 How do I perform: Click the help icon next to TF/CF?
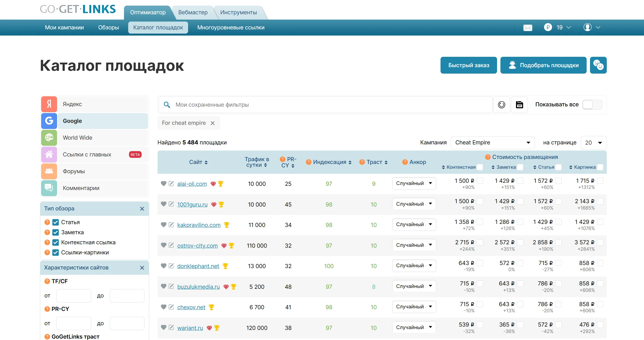[47, 281]
